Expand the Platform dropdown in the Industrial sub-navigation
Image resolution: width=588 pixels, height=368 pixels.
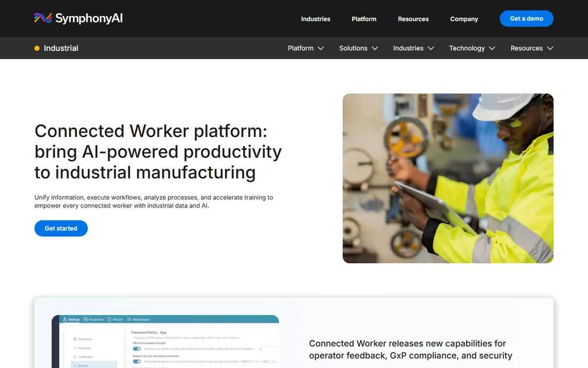pyautogui.click(x=306, y=48)
